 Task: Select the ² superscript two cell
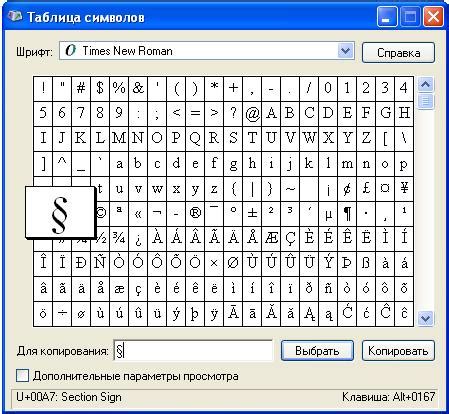pyautogui.click(x=271, y=214)
